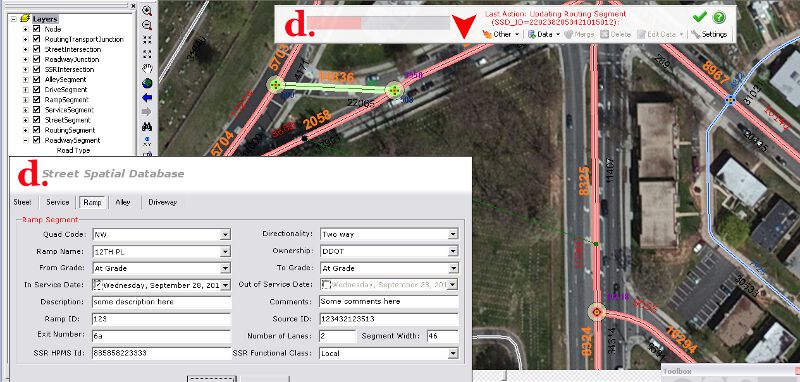Click the Delete tool in SSD toolbar
Screen dimensions: 800x382
click(615, 35)
